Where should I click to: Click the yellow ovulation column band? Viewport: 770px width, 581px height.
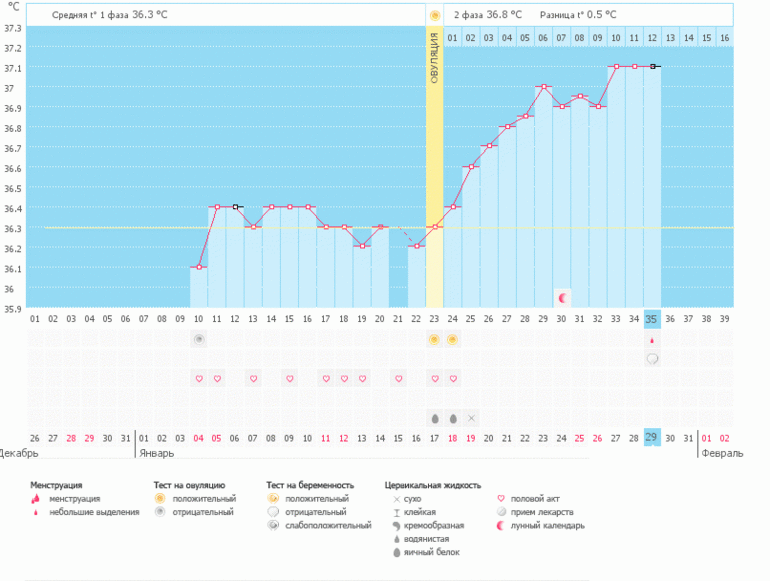coord(434,150)
